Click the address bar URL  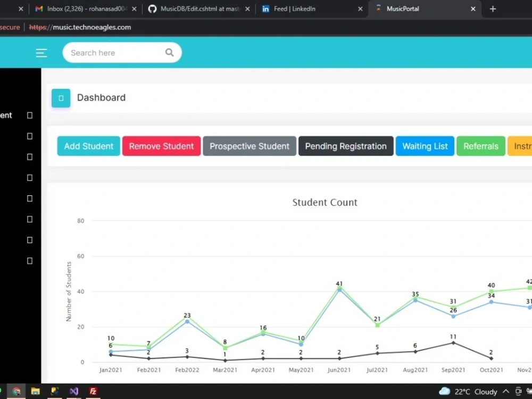point(80,28)
